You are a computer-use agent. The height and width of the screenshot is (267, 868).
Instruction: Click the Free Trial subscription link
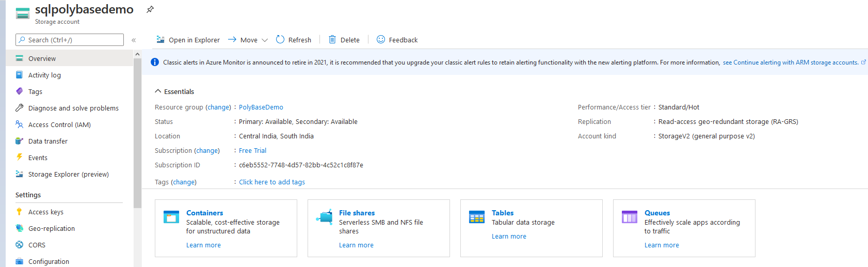tap(252, 151)
